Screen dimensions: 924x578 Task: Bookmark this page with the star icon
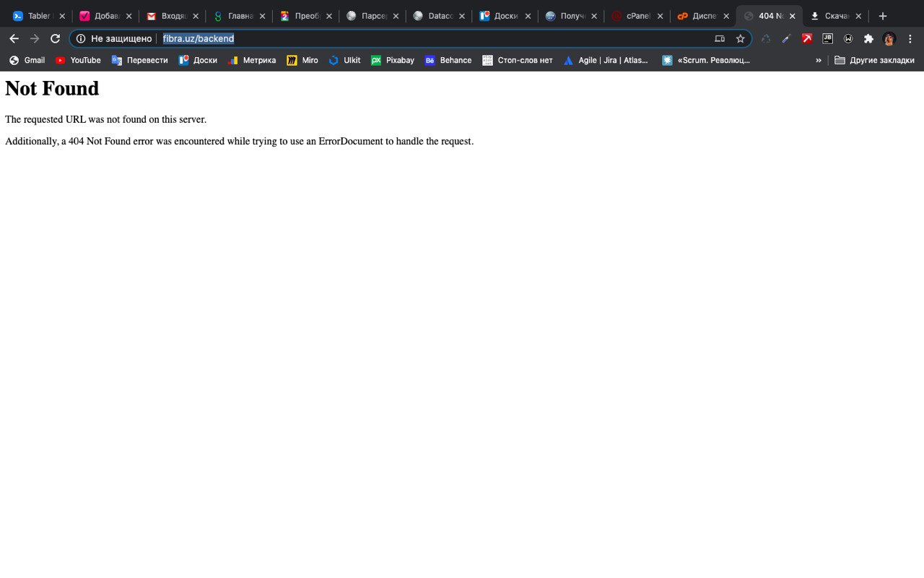coord(740,39)
